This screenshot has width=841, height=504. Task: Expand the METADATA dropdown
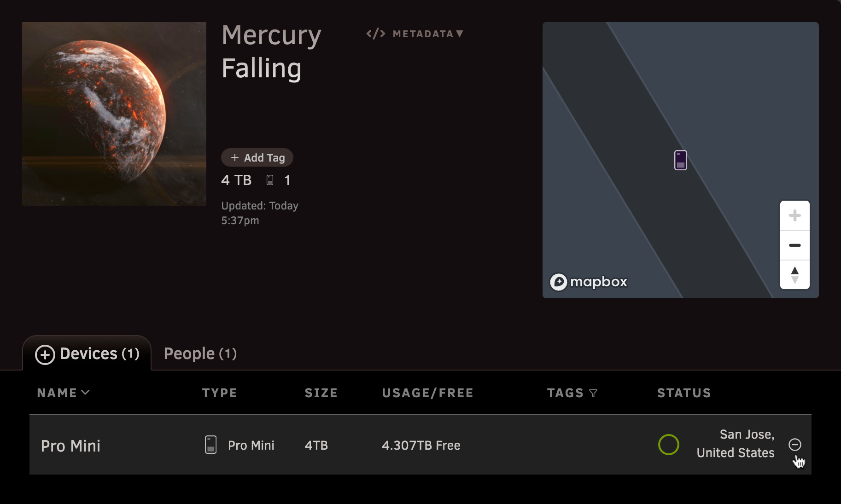coord(415,34)
